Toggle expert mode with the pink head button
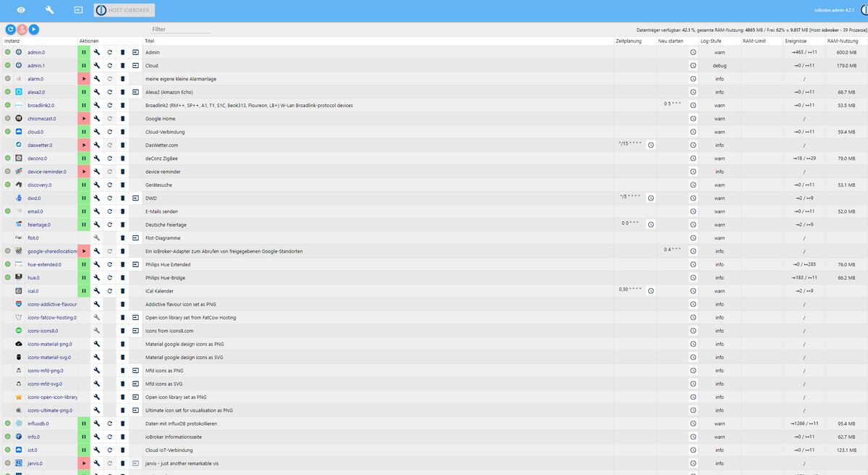This screenshot has width=868, height=475. point(22,29)
